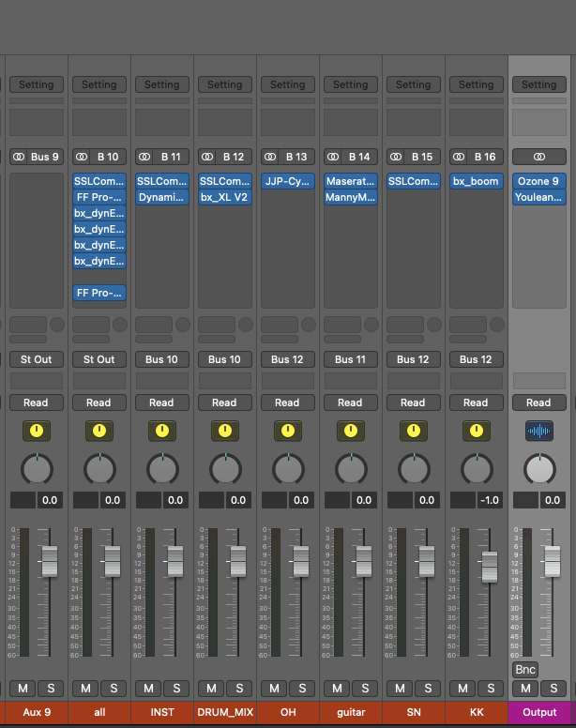Open Youlean loudness meter plugin on Output
The height and width of the screenshot is (728, 576).
pos(539,197)
